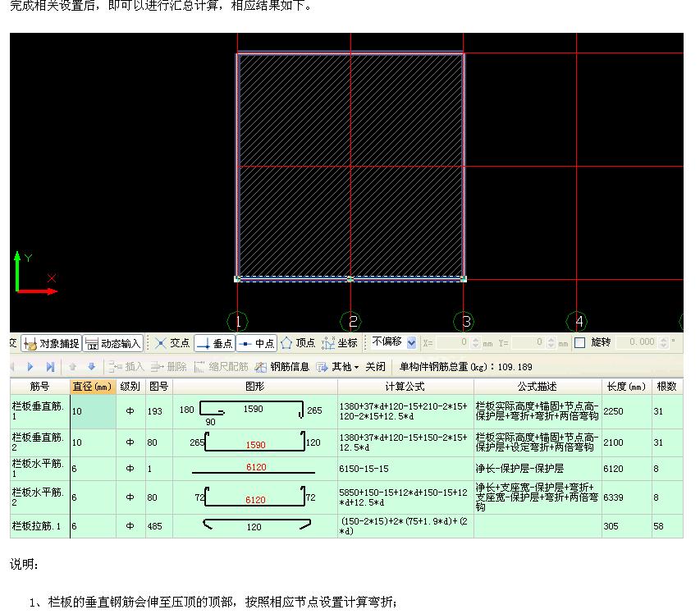Screen dimensions: 700x614
Task: Select the 垂点 perpendicular snap tool
Action: point(215,343)
